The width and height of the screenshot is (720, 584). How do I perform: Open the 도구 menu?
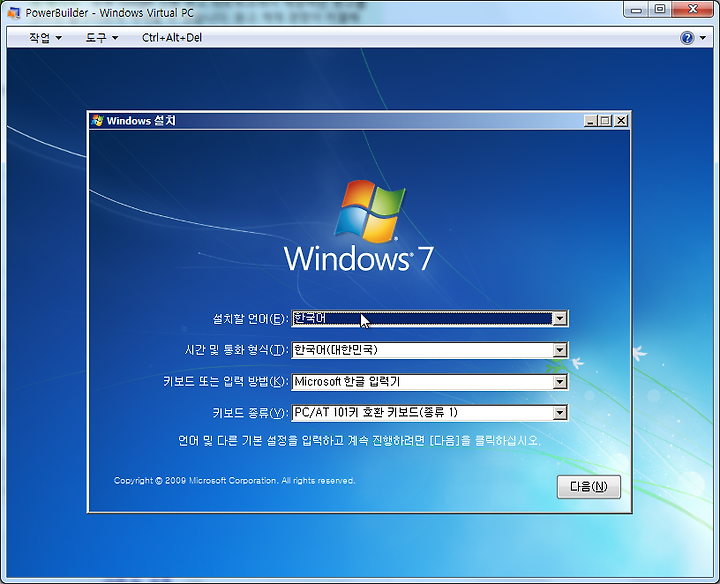pyautogui.click(x=101, y=38)
